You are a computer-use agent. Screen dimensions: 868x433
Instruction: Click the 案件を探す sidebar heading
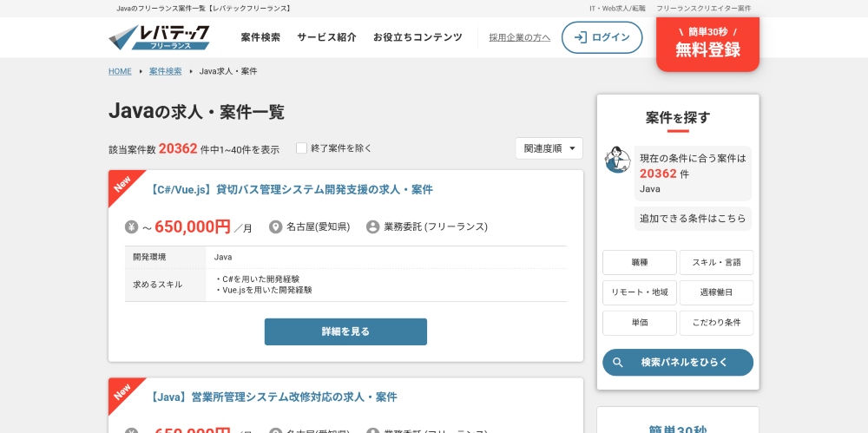678,117
